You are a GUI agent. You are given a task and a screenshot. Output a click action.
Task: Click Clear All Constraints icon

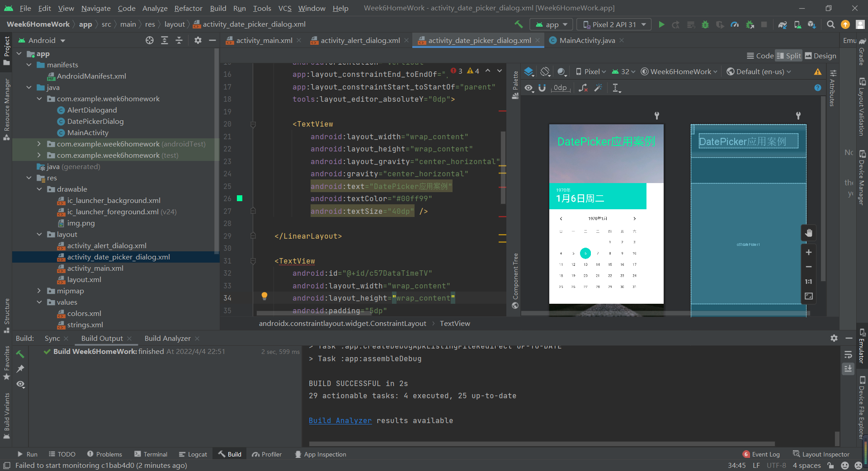click(x=583, y=88)
